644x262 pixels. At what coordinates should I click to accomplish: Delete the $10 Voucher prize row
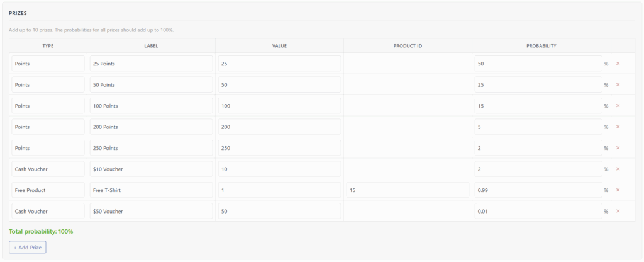point(618,169)
